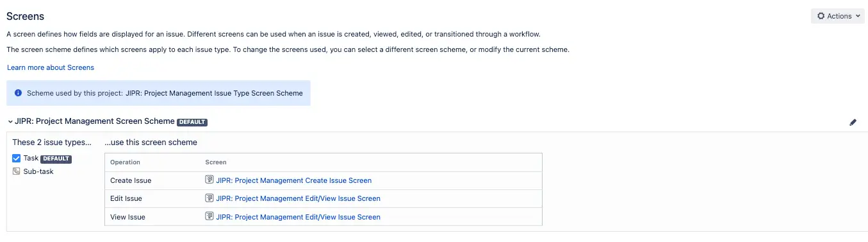Click the blue info icon in scheme banner
Viewport: 868px width, 242px height.
tap(18, 93)
